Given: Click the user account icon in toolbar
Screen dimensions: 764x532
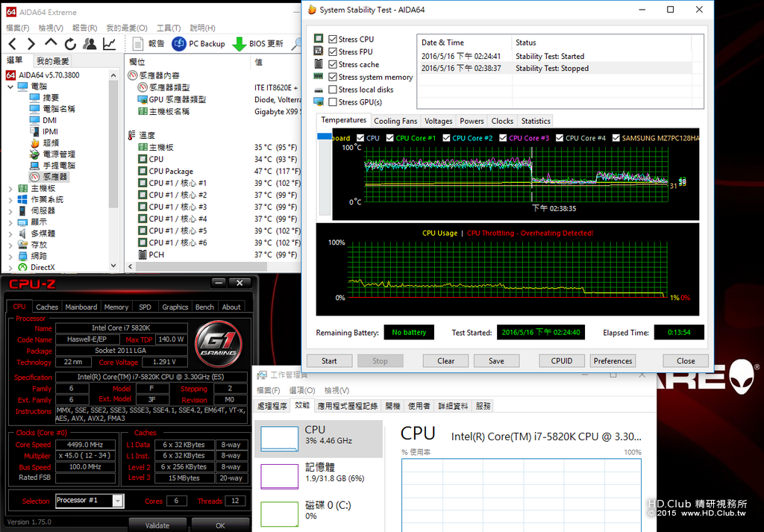Looking at the screenshot, I should coord(90,44).
